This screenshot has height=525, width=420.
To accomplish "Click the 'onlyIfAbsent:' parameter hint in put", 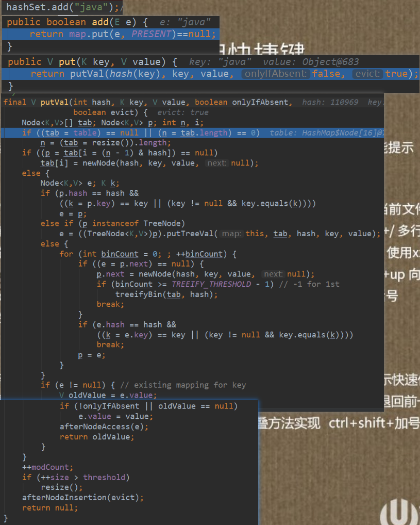I will point(276,74).
